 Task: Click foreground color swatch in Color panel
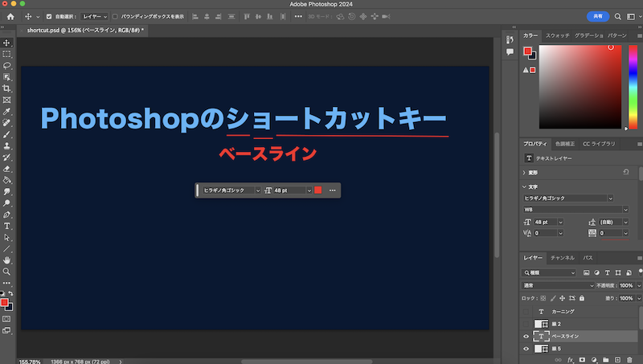click(528, 51)
